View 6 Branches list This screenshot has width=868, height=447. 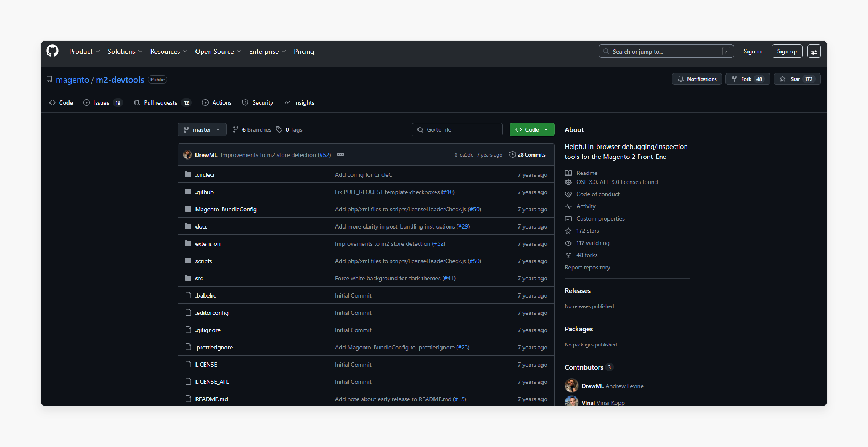click(x=252, y=130)
